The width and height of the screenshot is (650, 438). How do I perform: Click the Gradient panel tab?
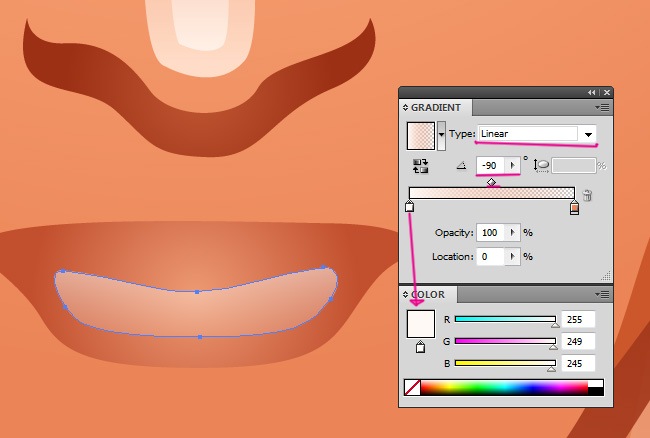tap(436, 107)
